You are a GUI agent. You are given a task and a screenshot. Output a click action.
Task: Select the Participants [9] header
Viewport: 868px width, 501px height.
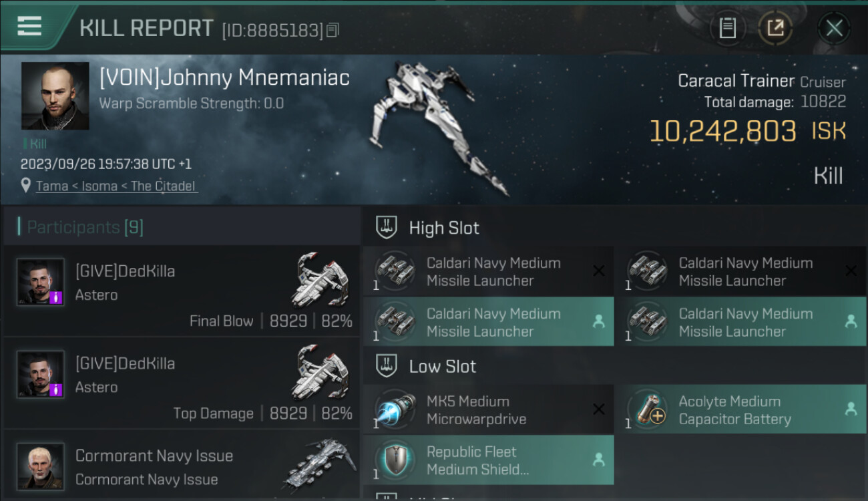click(x=85, y=227)
